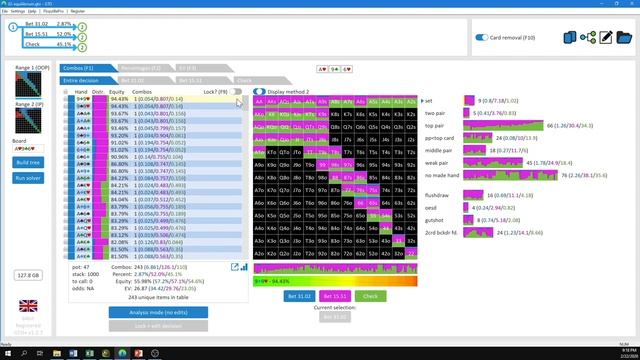This screenshot has width=640, height=360.
Task: Open taskbar search
Action: click(x=24, y=353)
